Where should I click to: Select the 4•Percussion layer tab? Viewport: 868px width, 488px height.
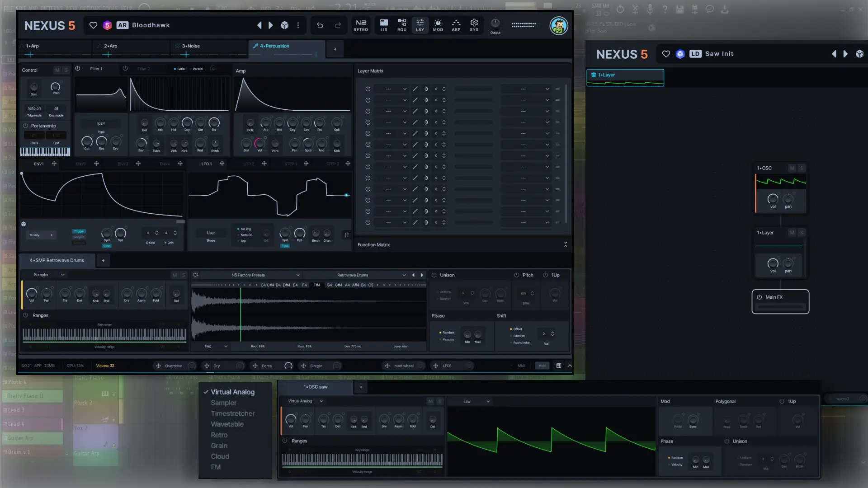[287, 49]
